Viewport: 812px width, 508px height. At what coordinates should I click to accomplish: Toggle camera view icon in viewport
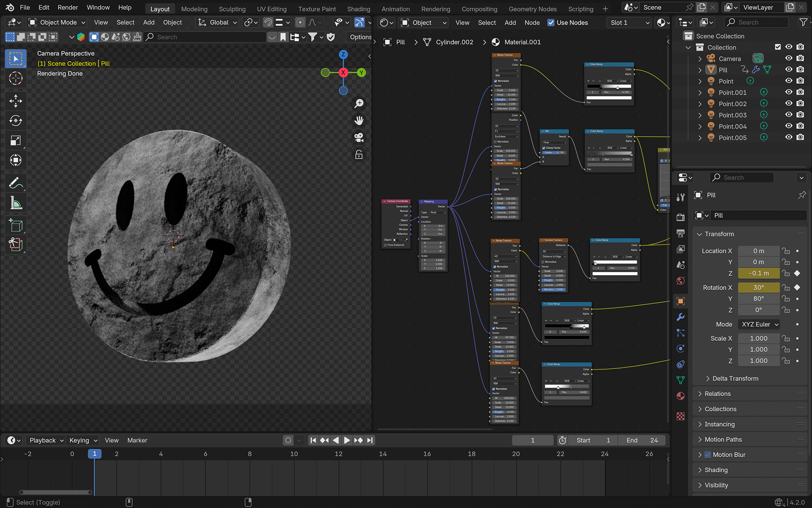(359, 138)
